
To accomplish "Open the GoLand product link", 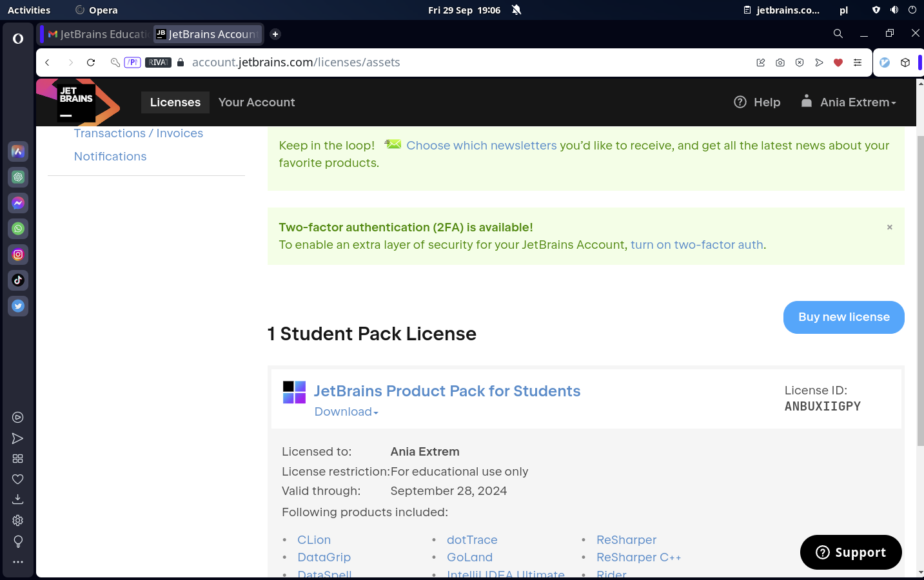I will pos(469,557).
